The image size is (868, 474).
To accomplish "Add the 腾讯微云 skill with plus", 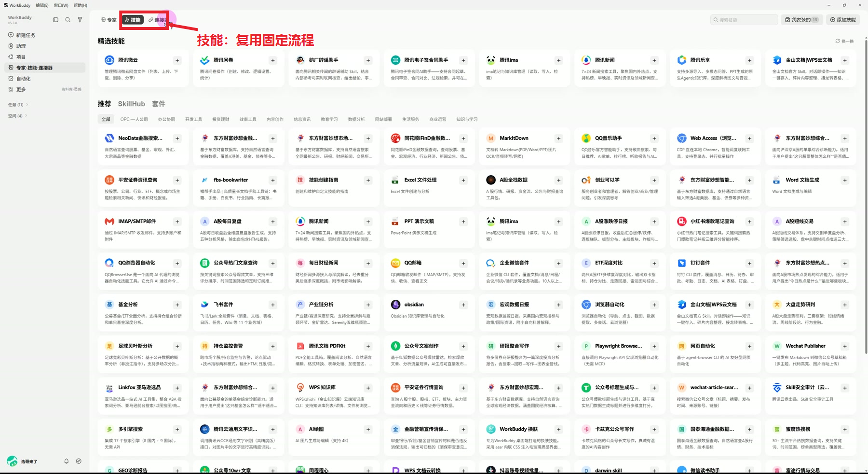I will (177, 60).
